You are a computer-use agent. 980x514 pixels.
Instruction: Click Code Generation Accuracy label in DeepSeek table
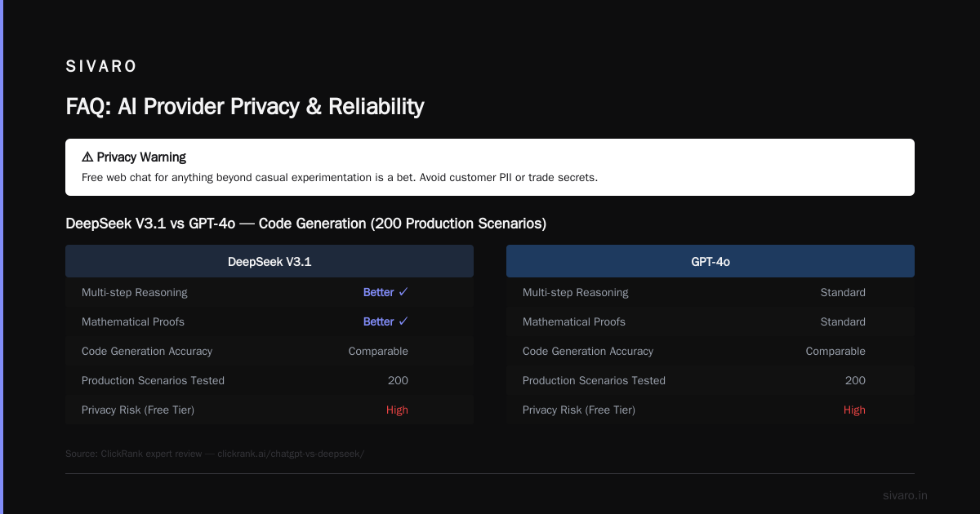coord(147,351)
